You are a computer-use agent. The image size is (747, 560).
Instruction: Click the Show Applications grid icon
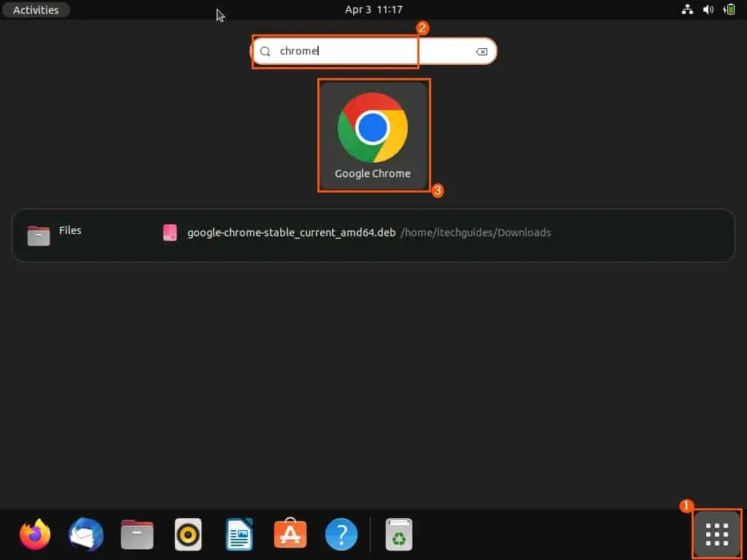coord(716,534)
